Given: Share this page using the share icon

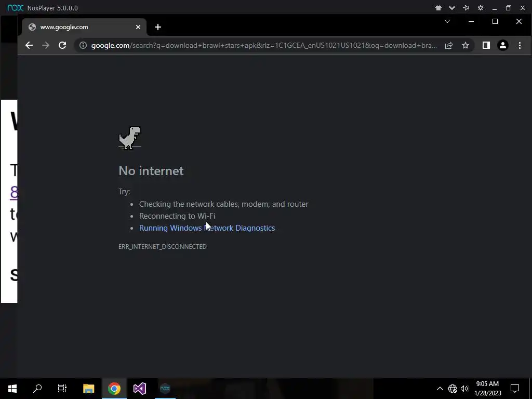Looking at the screenshot, I should coord(449,46).
